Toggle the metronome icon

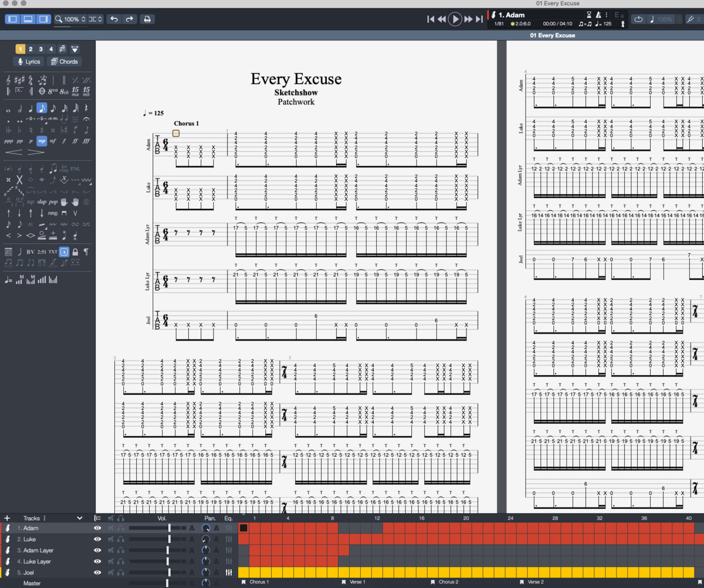click(x=598, y=15)
